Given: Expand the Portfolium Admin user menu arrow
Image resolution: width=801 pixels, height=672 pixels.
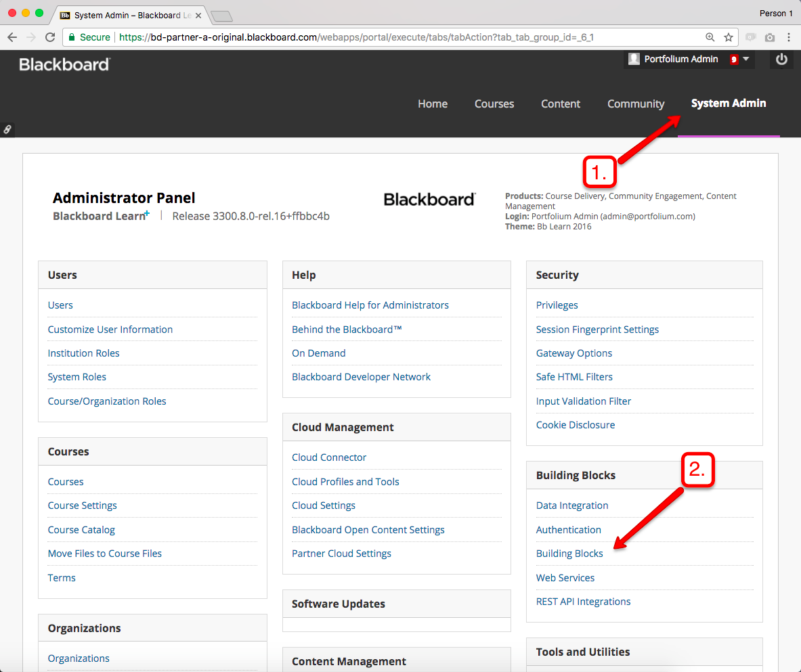Looking at the screenshot, I should coord(746,60).
